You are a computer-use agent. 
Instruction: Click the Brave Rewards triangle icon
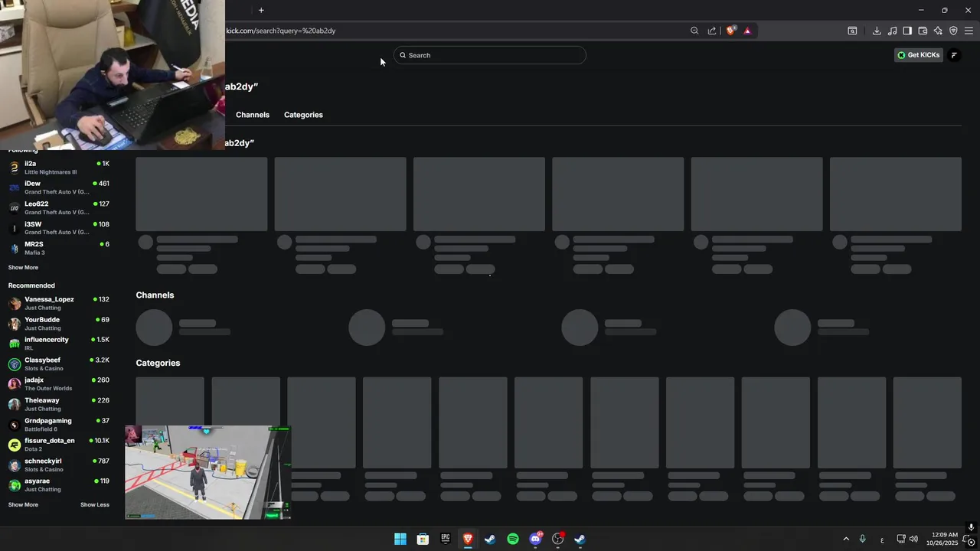click(747, 31)
